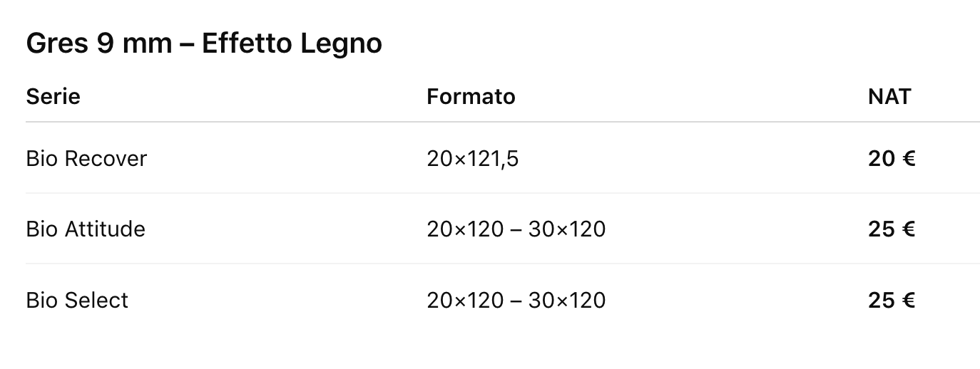Click the Bio Select series name
The width and height of the screenshot is (980, 369).
77,300
